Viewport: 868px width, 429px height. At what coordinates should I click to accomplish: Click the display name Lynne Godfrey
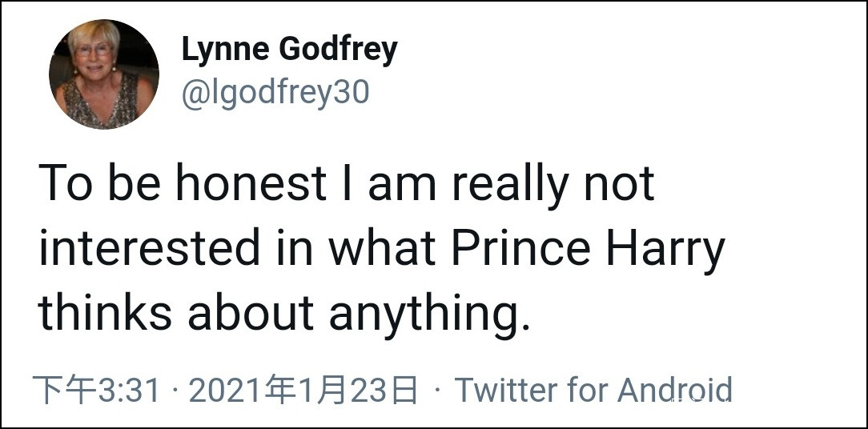289,50
